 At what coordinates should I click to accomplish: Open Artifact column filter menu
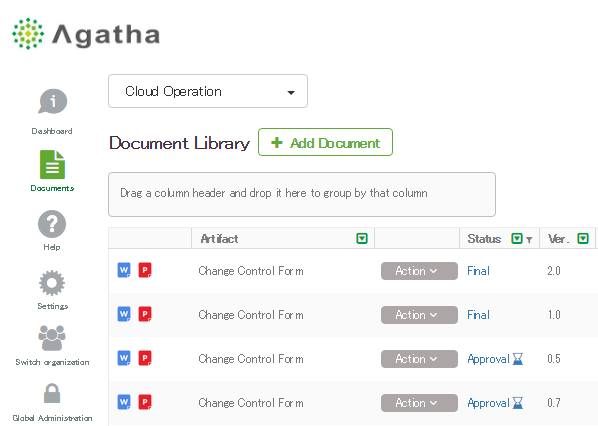(x=362, y=239)
